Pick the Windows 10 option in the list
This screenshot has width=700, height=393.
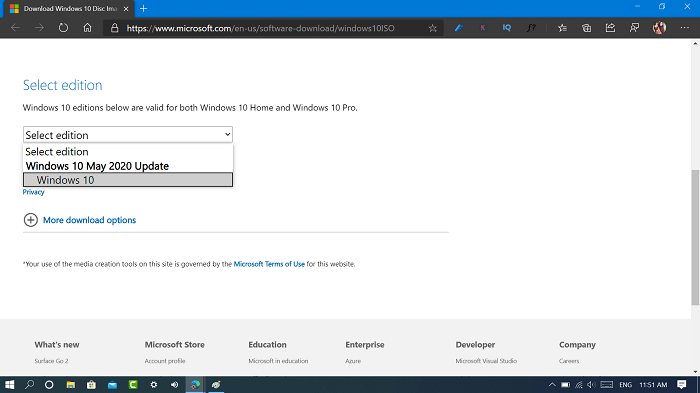(x=128, y=180)
